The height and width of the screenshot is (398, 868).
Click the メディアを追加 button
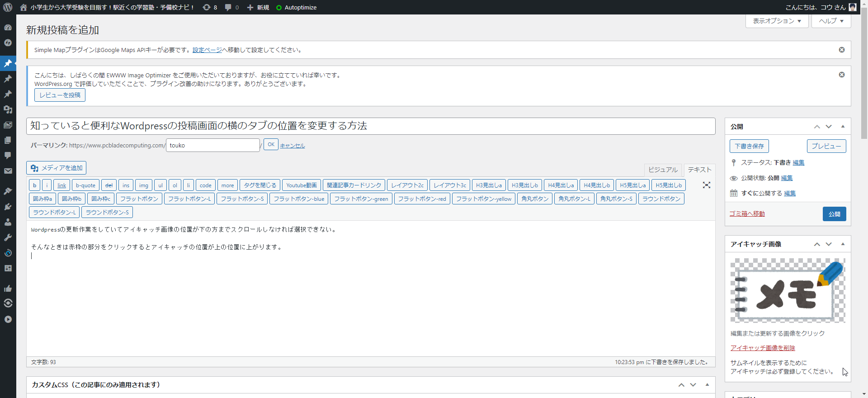pos(56,168)
